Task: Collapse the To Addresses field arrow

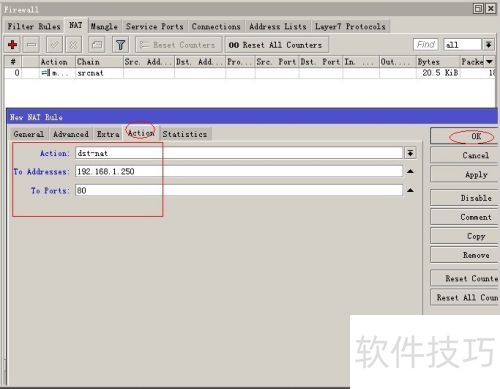Action: click(x=410, y=171)
